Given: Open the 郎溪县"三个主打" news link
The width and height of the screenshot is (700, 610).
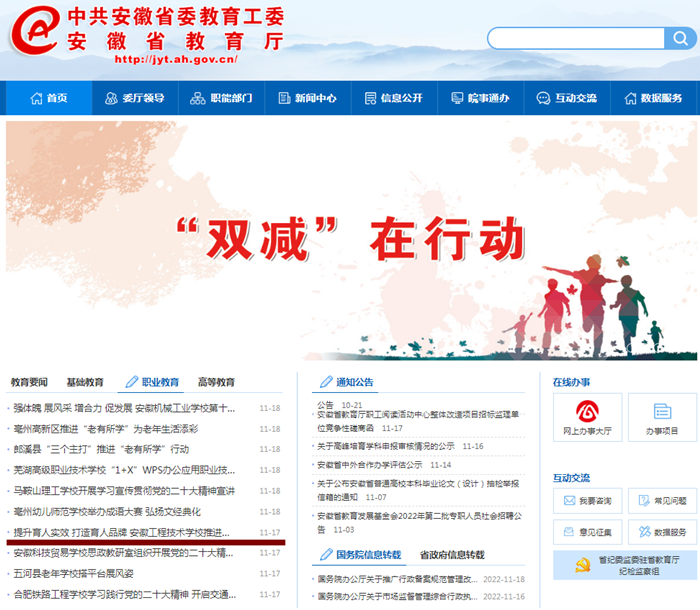Looking at the screenshot, I should click(101, 449).
